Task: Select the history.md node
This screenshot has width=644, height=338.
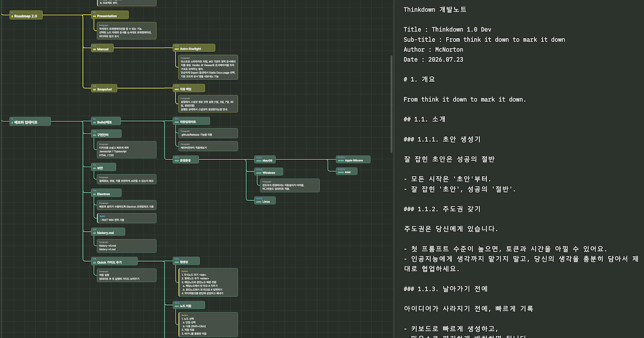Action: pos(108,232)
